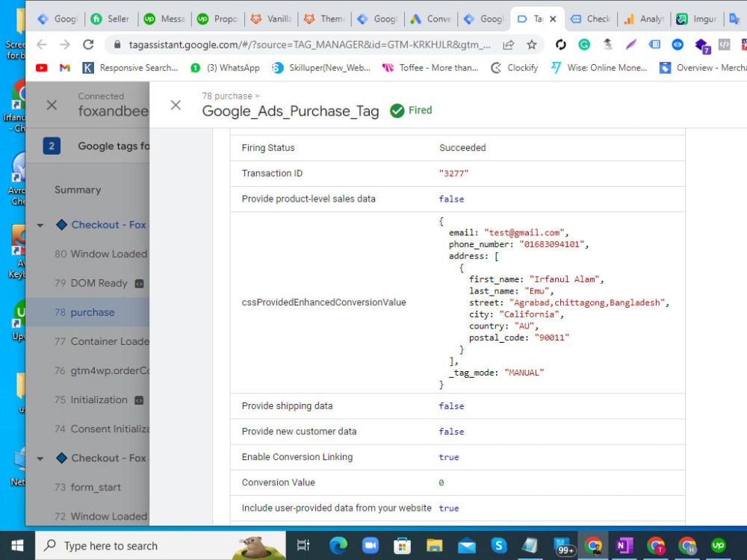Open the code </> extension icon
This screenshot has height=560, width=747.
pyautogui.click(x=723, y=45)
